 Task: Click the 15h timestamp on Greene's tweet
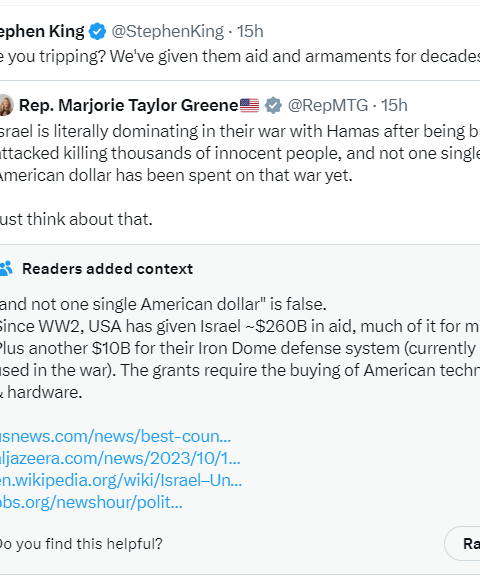pos(394,105)
